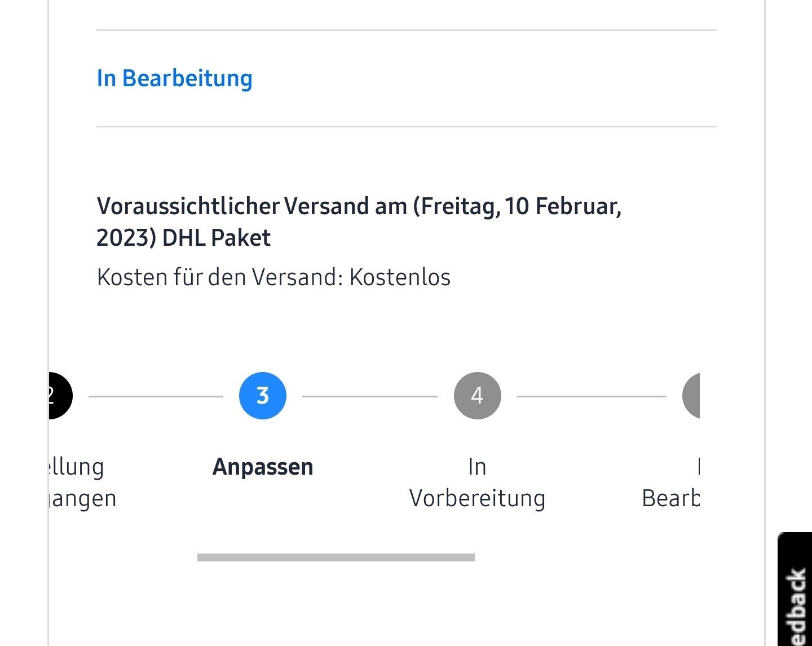Click the divider line below 'In Bearbeitung'
The width and height of the screenshot is (812, 646).
(406, 127)
